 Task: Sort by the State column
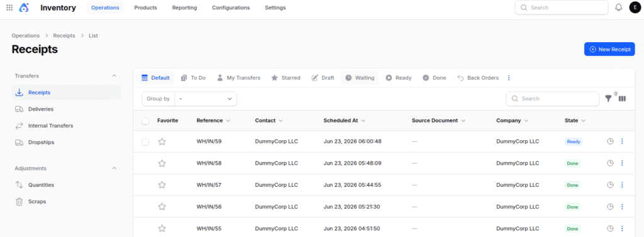pos(575,121)
